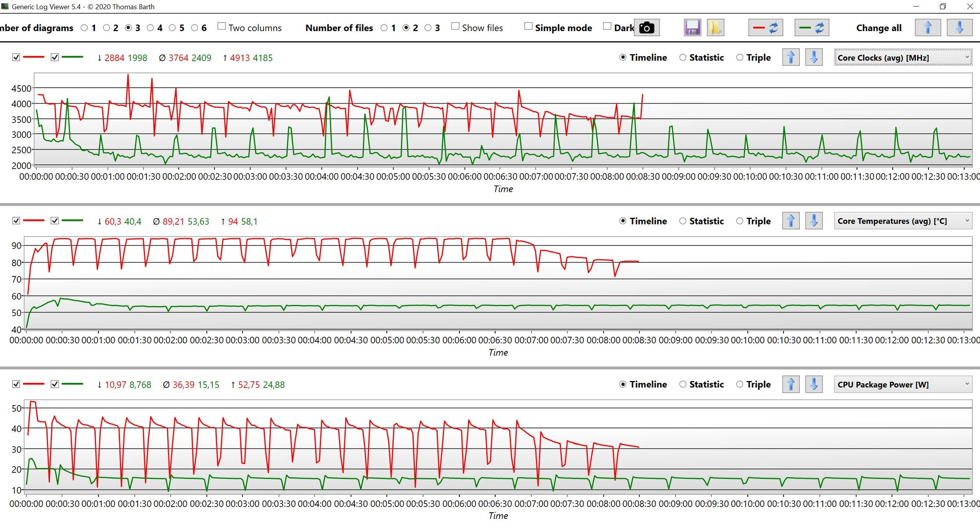Uncheck red series in Core Temperatures diagram
Image resolution: width=980 pixels, height=530 pixels.
(16, 221)
